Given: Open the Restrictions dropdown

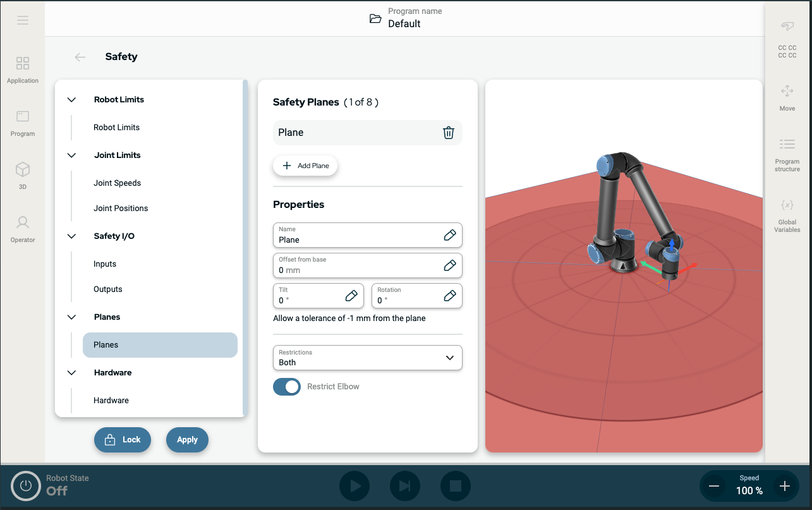Looking at the screenshot, I should (367, 358).
